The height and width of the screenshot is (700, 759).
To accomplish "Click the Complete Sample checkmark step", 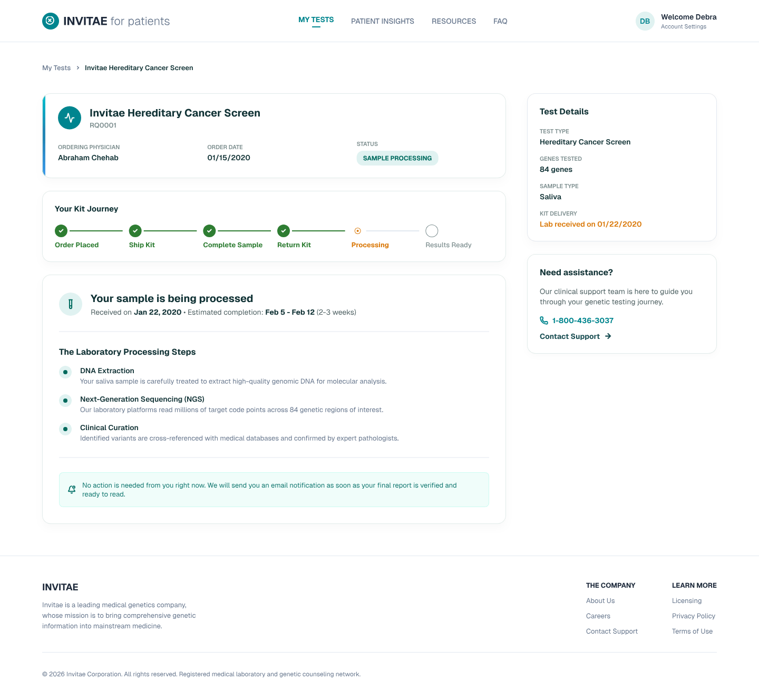I will click(x=209, y=231).
